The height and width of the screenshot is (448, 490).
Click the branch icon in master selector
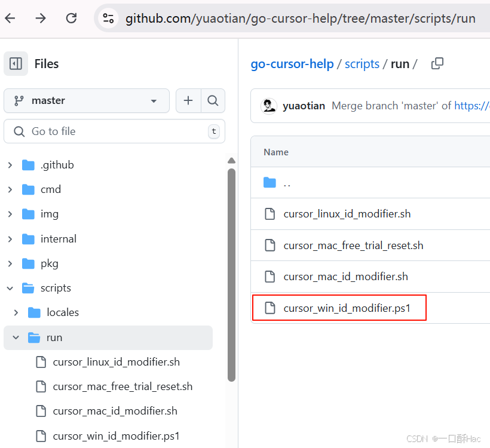(19, 100)
